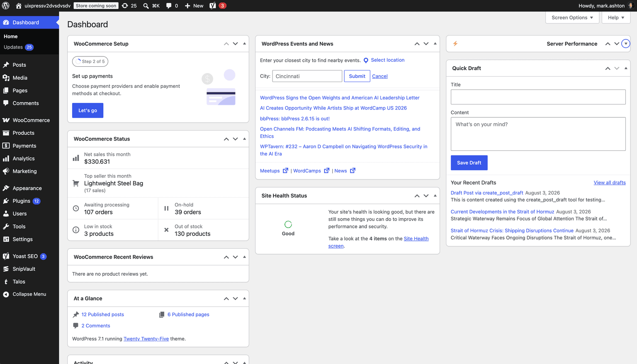This screenshot has width=637, height=364.
Task: Click the Collapse Menu arrow icon
Action: coord(6,294)
